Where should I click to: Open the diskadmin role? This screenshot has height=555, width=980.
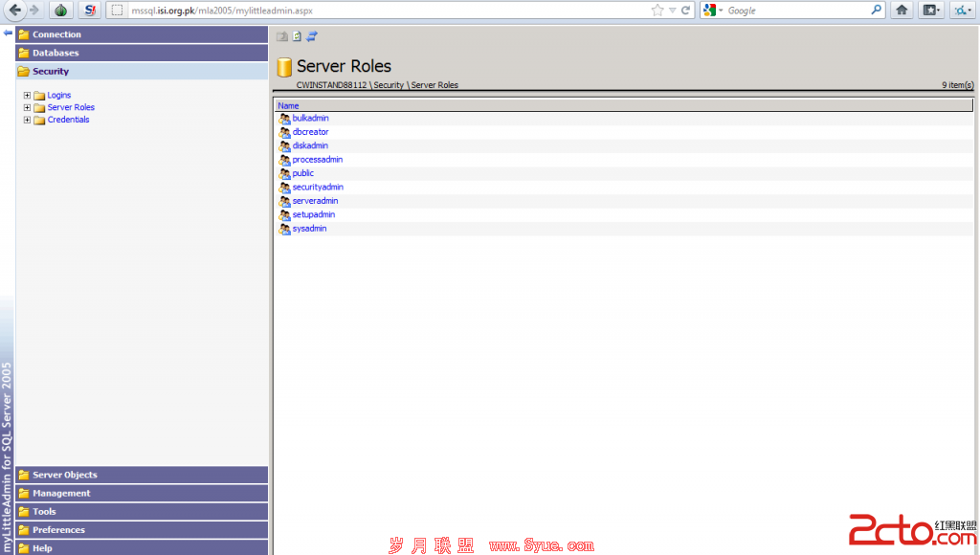310,145
